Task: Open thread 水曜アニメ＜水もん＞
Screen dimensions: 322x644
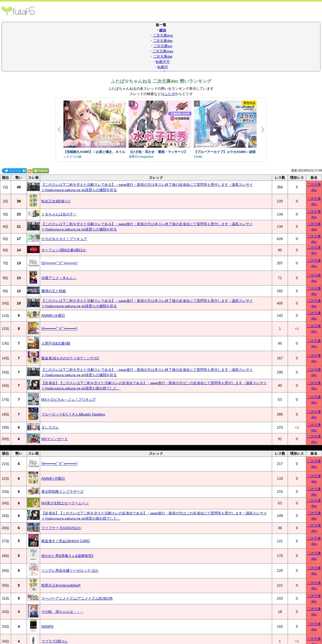Action: click(x=59, y=278)
